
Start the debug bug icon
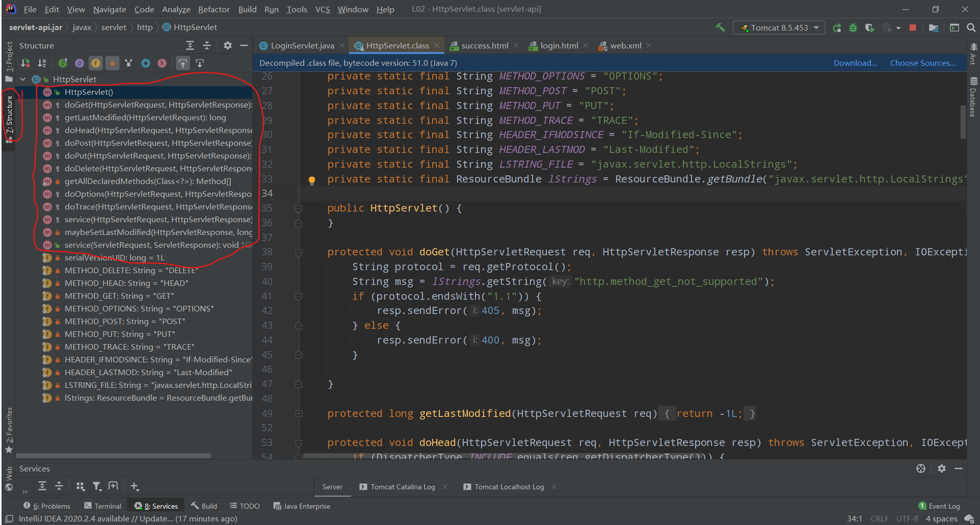(x=853, y=28)
